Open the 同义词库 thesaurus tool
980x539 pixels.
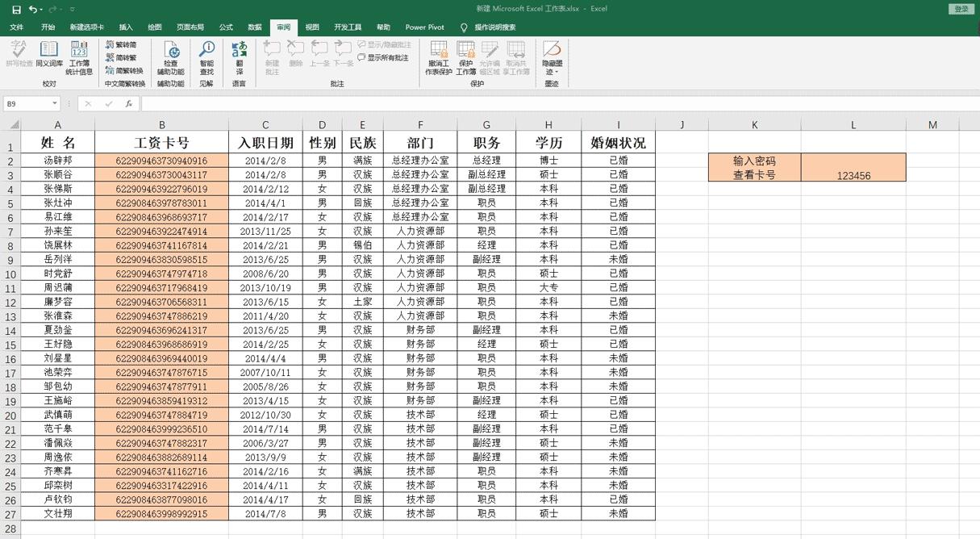click(47, 56)
